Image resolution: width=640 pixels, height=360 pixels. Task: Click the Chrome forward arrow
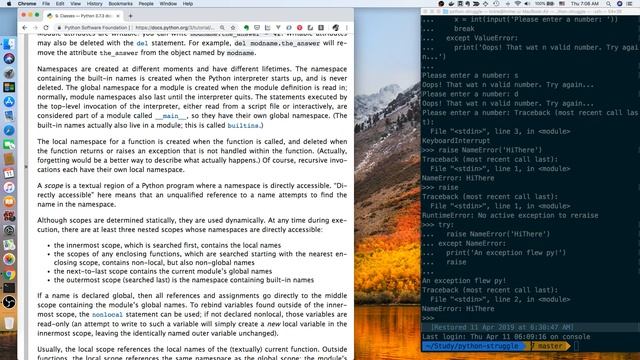35,28
